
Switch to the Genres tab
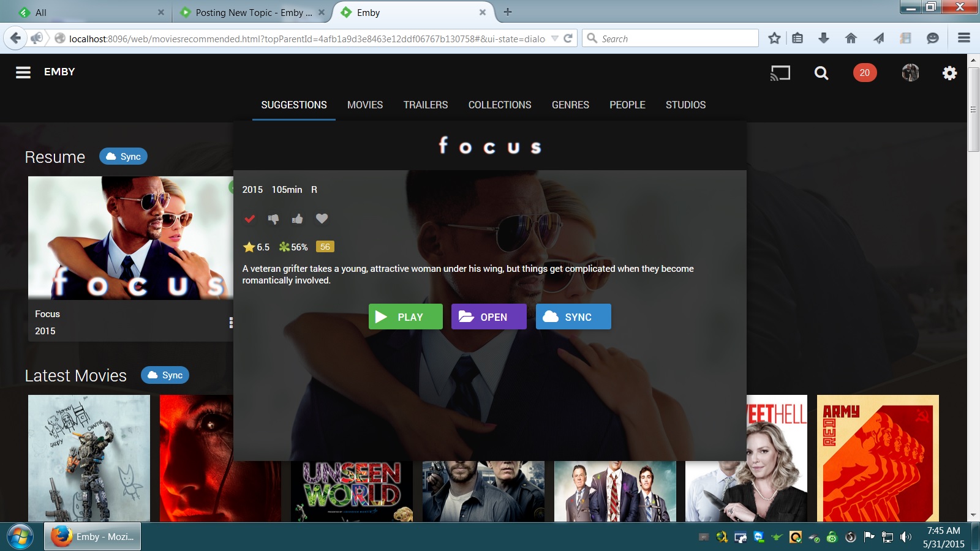pos(570,105)
